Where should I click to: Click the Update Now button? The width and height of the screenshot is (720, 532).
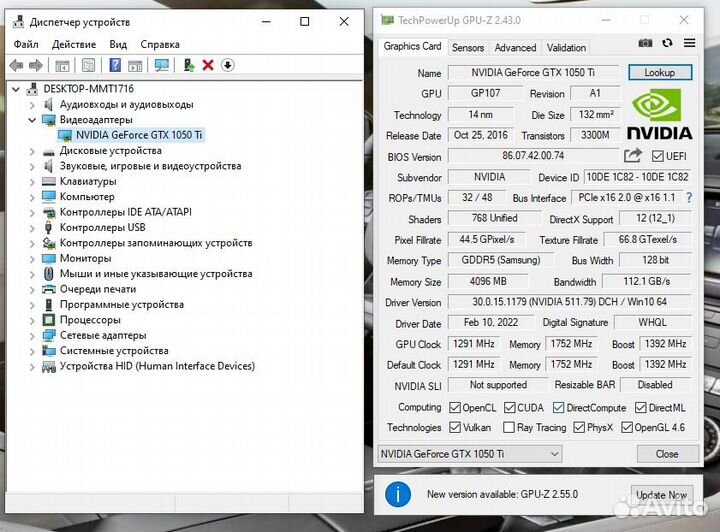(x=661, y=494)
